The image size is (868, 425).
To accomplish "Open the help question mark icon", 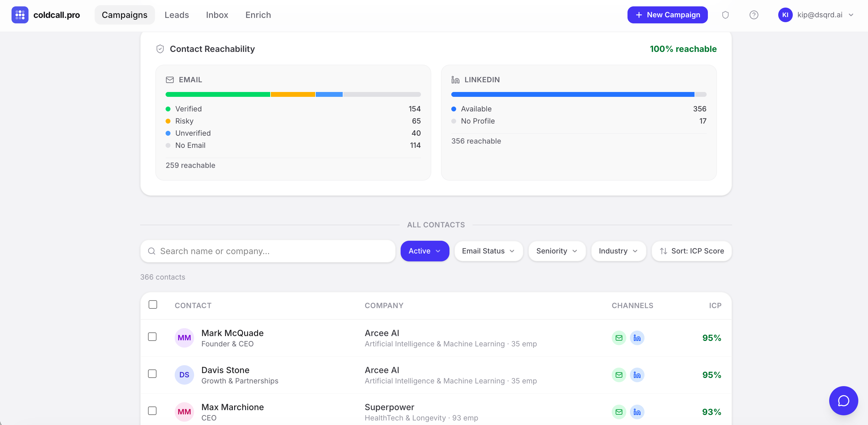I will tap(753, 15).
